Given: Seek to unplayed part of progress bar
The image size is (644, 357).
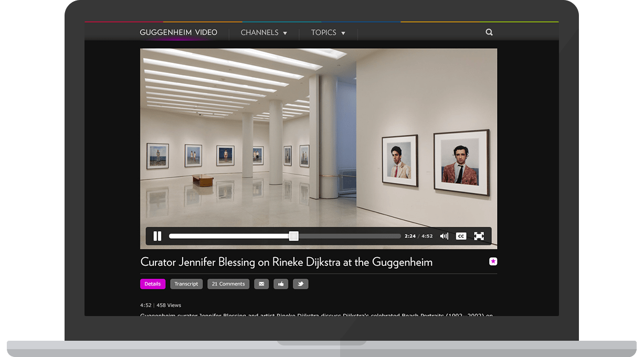Looking at the screenshot, I should 350,236.
